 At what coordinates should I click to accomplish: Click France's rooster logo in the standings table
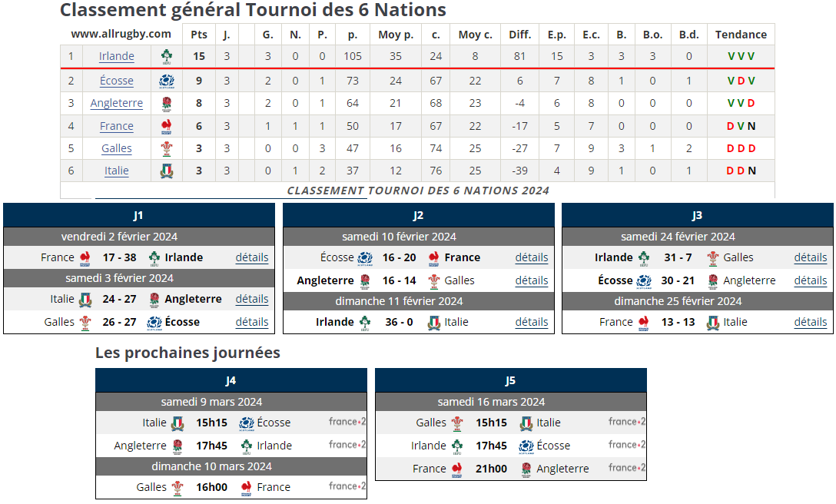pos(167,126)
